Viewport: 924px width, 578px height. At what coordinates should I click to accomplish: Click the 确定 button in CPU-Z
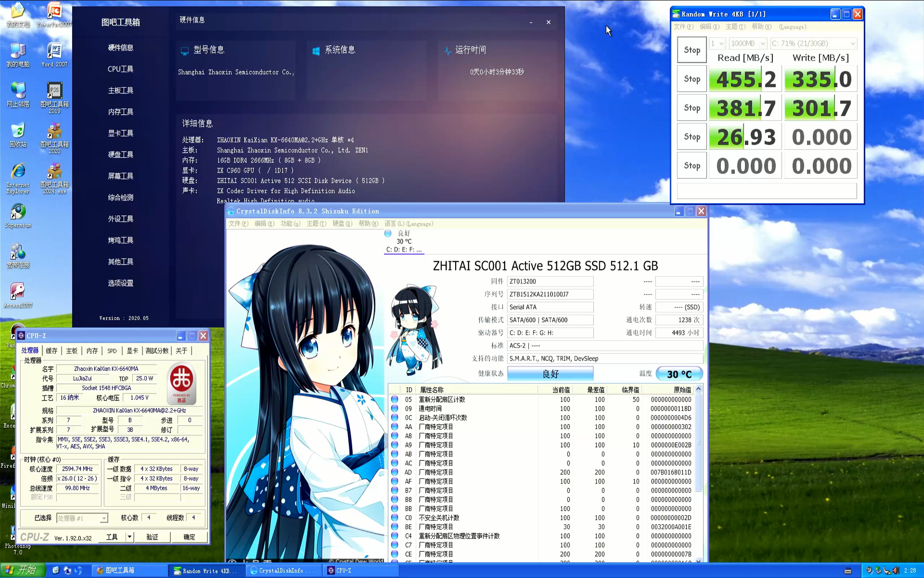(189, 537)
